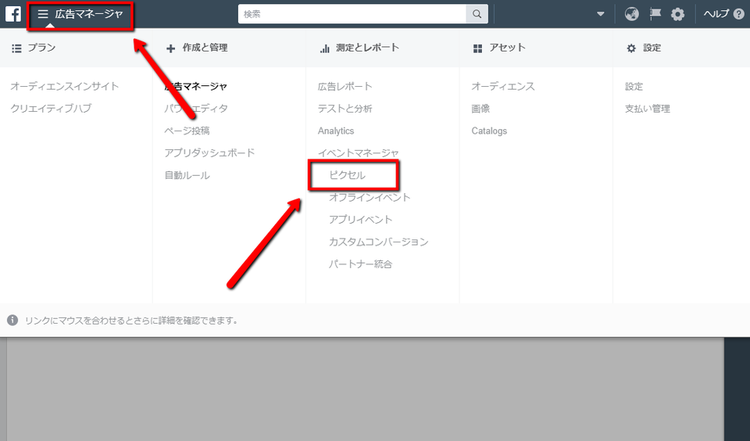This screenshot has width=750, height=441.
Task: Open ページ投稿
Action: click(187, 131)
